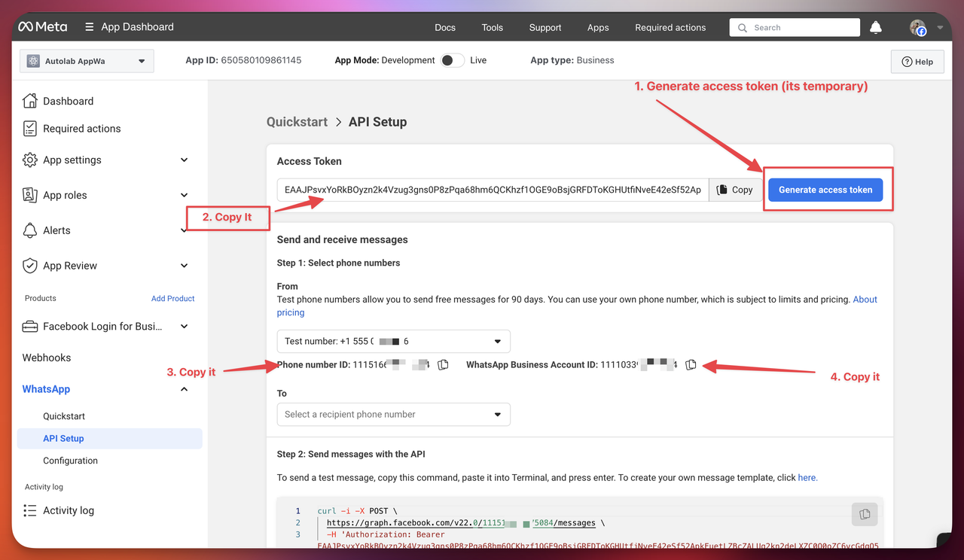The width and height of the screenshot is (964, 560).
Task: Open Support in top navigation
Action: [545, 27]
